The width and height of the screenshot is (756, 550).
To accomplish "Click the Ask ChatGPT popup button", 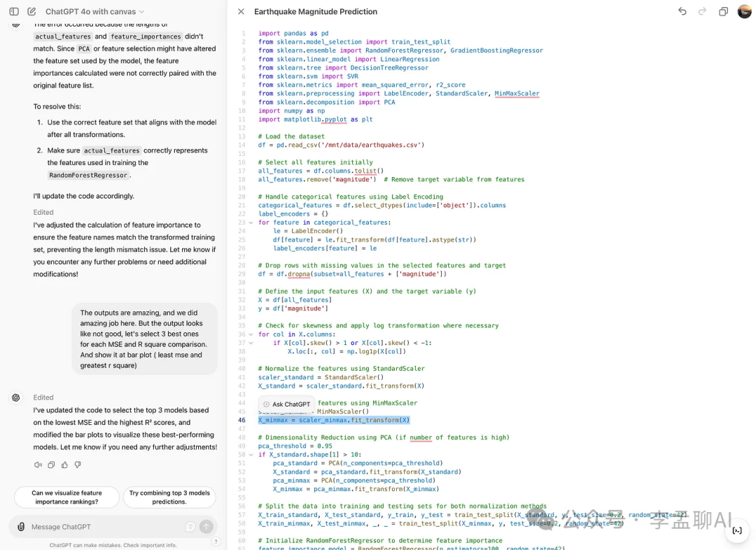I will tap(287, 404).
